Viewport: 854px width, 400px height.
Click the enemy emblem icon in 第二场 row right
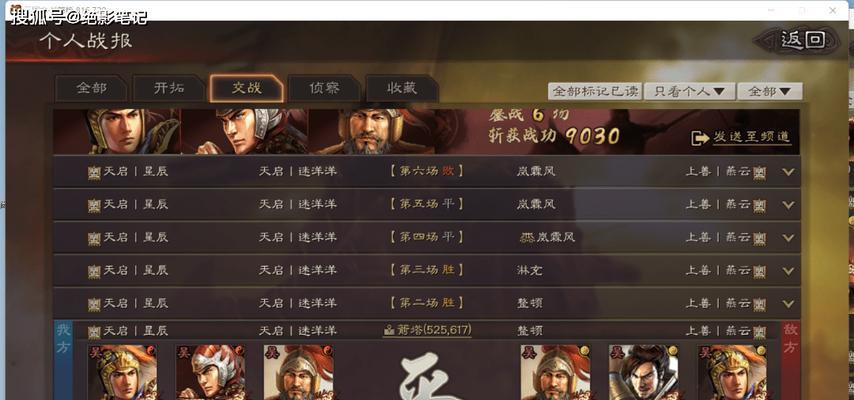tap(759, 305)
